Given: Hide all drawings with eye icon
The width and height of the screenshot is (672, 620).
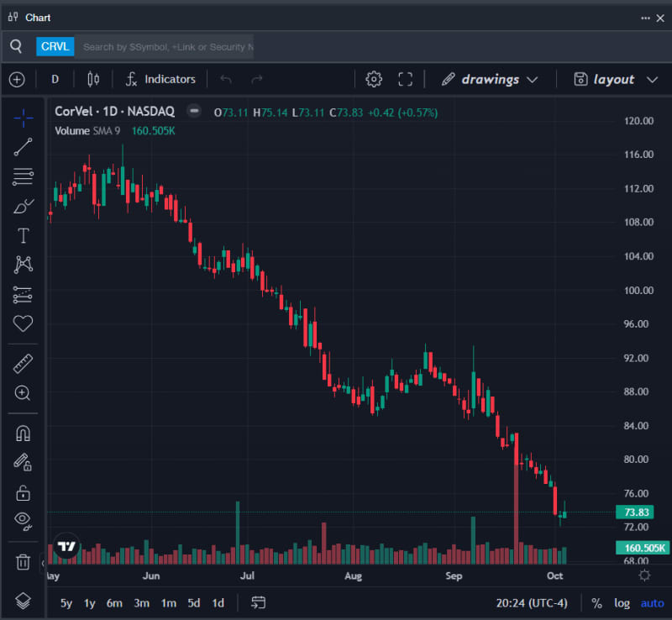Looking at the screenshot, I should coord(24,521).
